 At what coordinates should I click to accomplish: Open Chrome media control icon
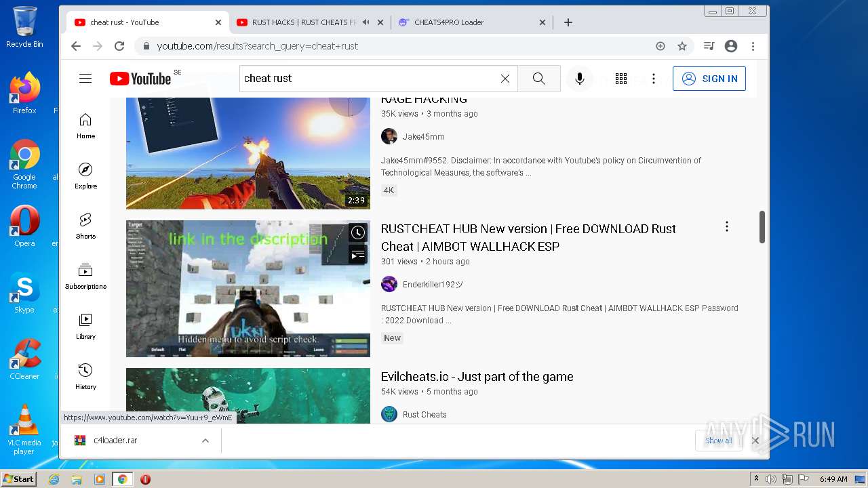coord(709,46)
